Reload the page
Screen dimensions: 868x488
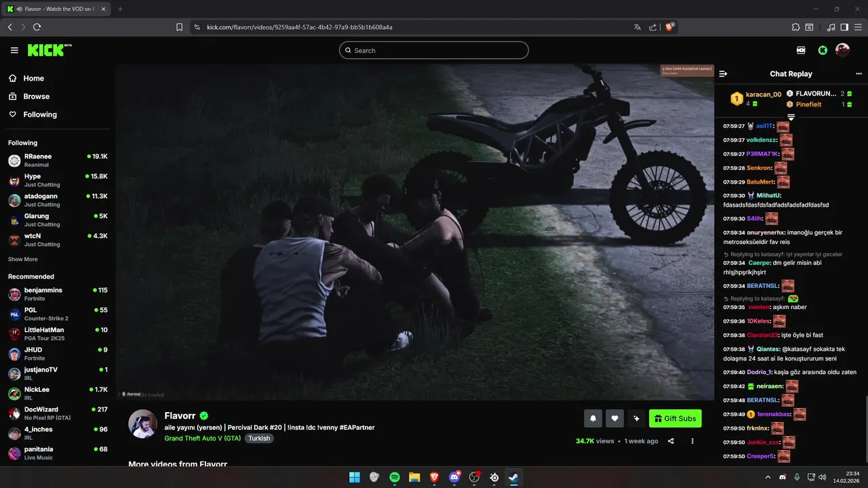point(37,27)
